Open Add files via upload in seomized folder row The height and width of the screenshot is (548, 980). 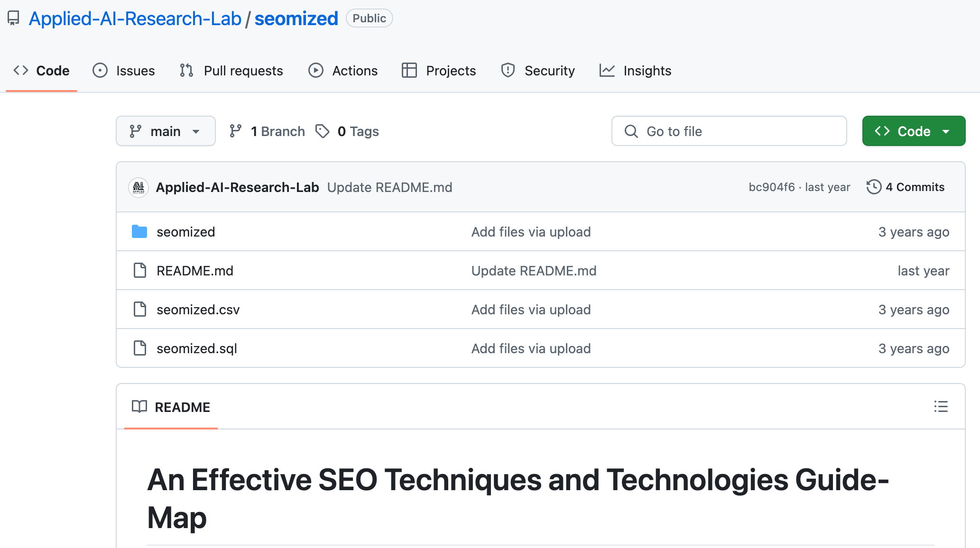click(531, 232)
